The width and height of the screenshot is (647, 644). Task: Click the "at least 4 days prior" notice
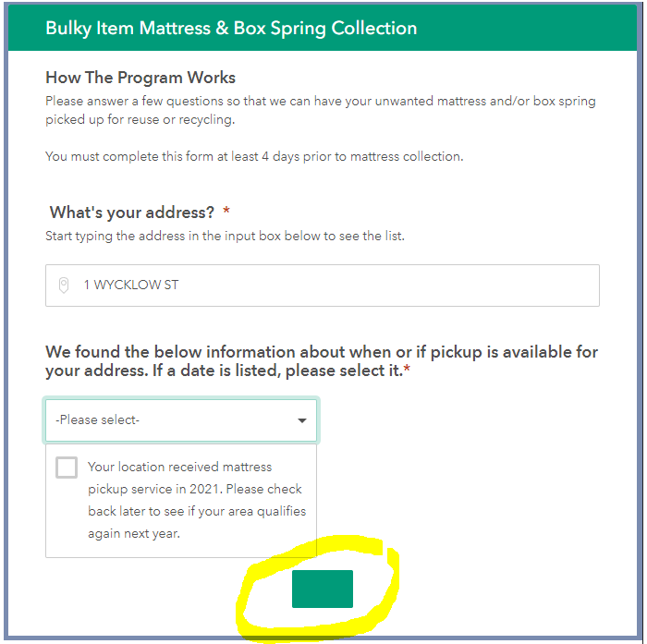(254, 156)
